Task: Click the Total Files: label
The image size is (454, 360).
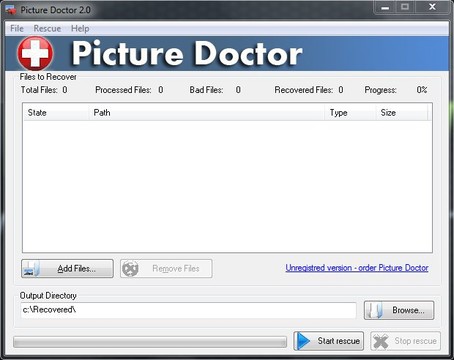Action: point(39,90)
